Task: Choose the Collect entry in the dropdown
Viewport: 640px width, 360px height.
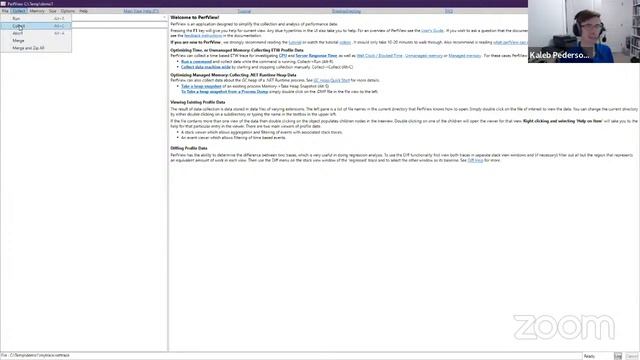Action: pyautogui.click(x=36, y=26)
